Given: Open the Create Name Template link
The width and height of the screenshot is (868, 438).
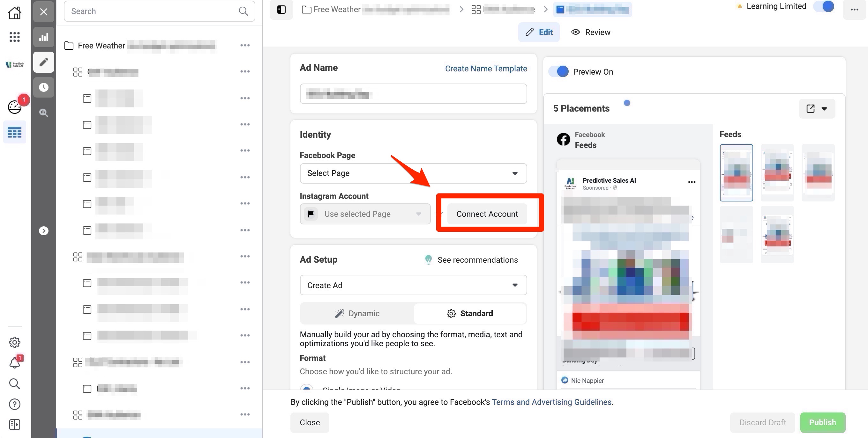Looking at the screenshot, I should [486, 69].
